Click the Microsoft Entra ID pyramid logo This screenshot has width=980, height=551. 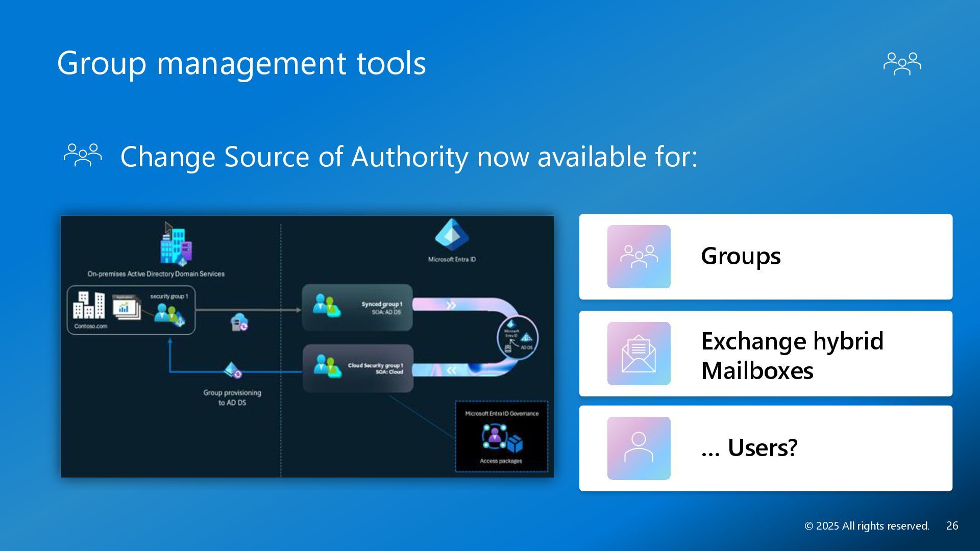click(452, 235)
